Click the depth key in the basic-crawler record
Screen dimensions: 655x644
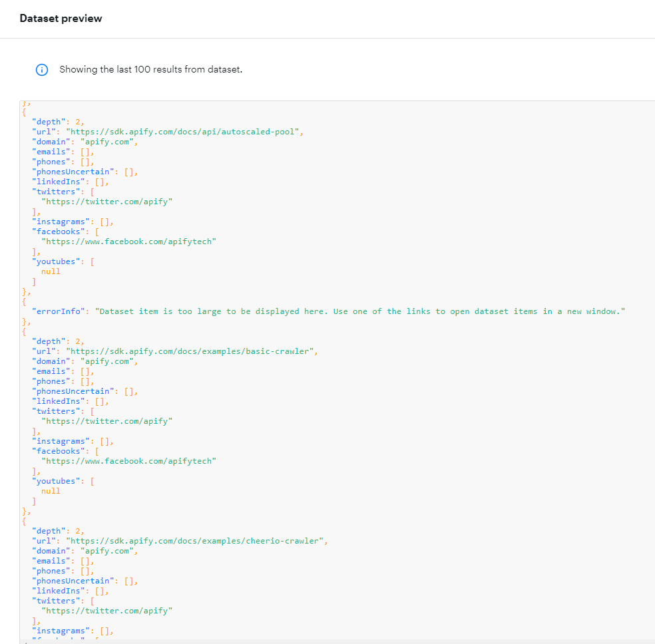tap(49, 341)
